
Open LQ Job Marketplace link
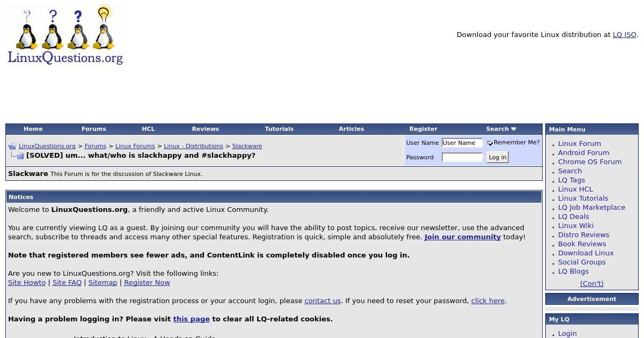point(591,208)
